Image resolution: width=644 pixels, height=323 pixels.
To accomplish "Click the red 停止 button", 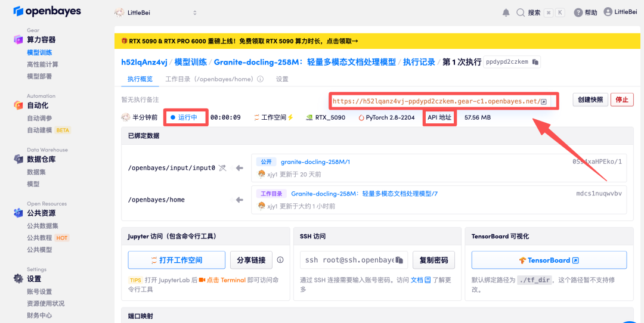I will tap(622, 100).
